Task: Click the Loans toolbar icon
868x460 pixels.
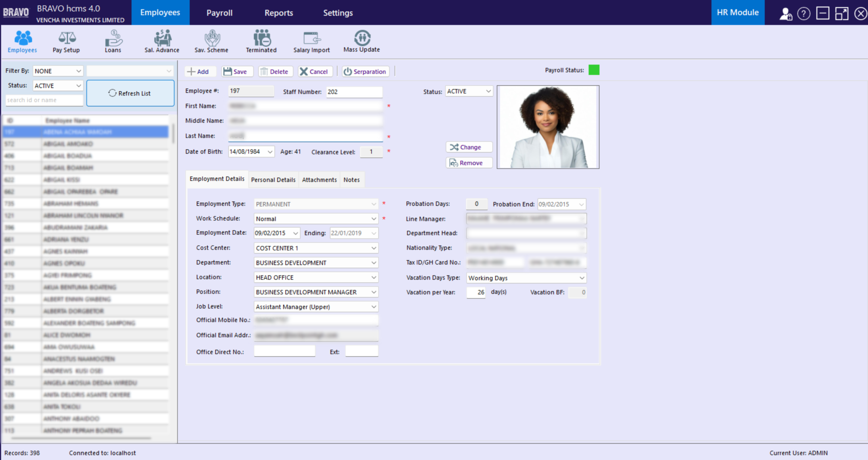Action: point(113,38)
